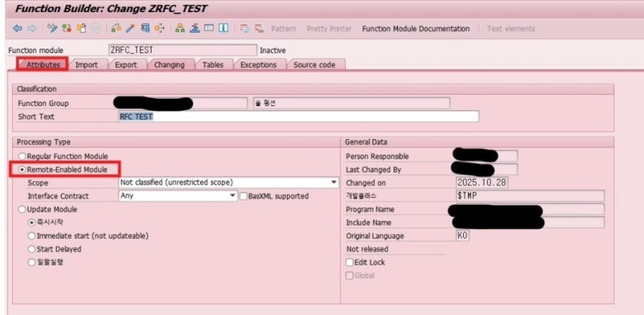Open Function Module Documentation

[416, 29]
